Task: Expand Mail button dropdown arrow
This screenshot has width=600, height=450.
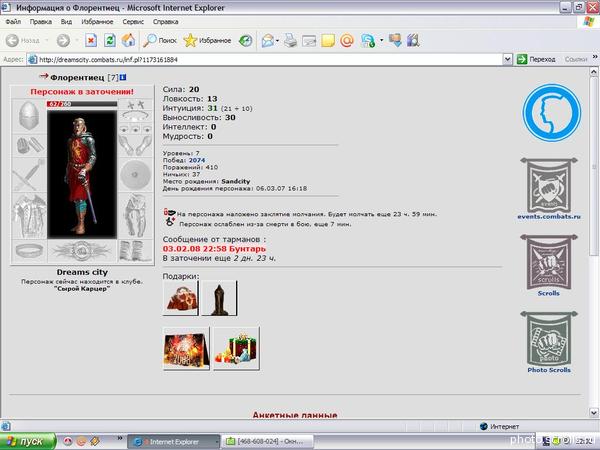Action: (277, 41)
